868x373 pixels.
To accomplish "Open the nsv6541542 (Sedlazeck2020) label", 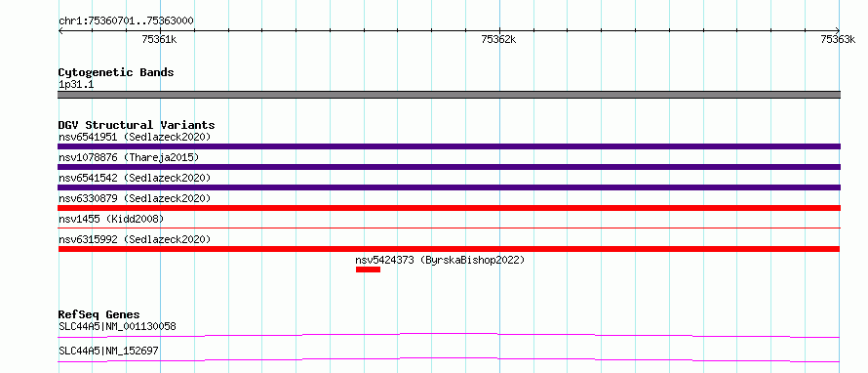I will 135,178.
